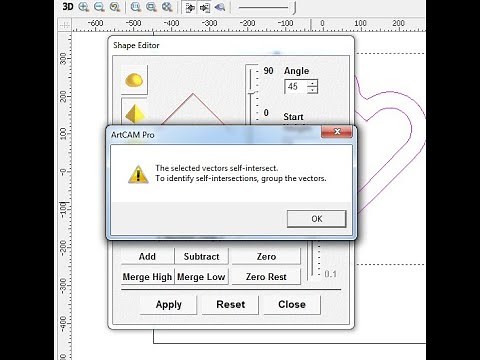Click the purple relief view toolbar icon

220,7
